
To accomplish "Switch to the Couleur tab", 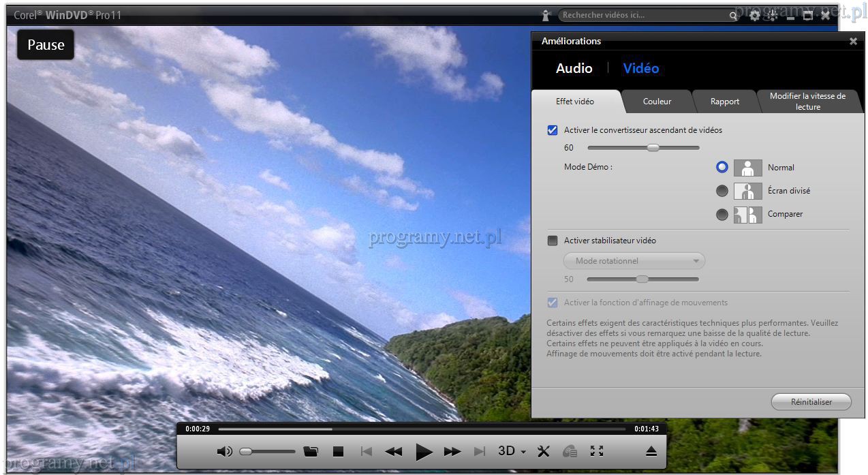I will [657, 102].
